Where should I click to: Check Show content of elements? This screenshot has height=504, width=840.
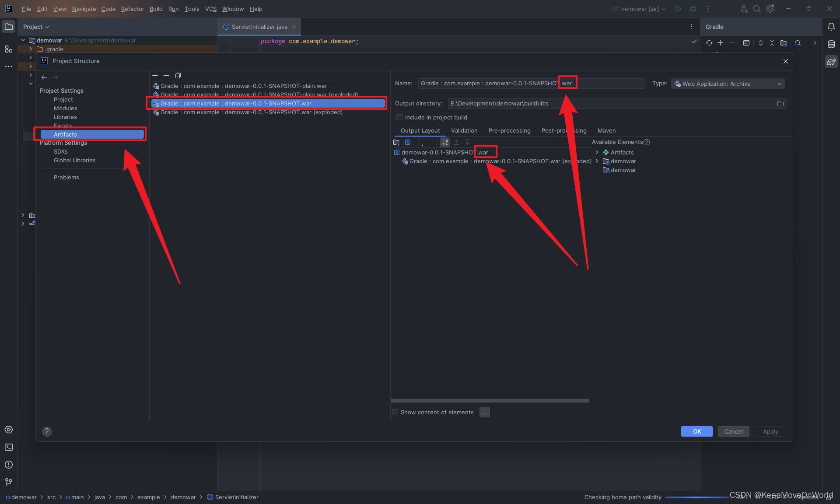coord(395,412)
